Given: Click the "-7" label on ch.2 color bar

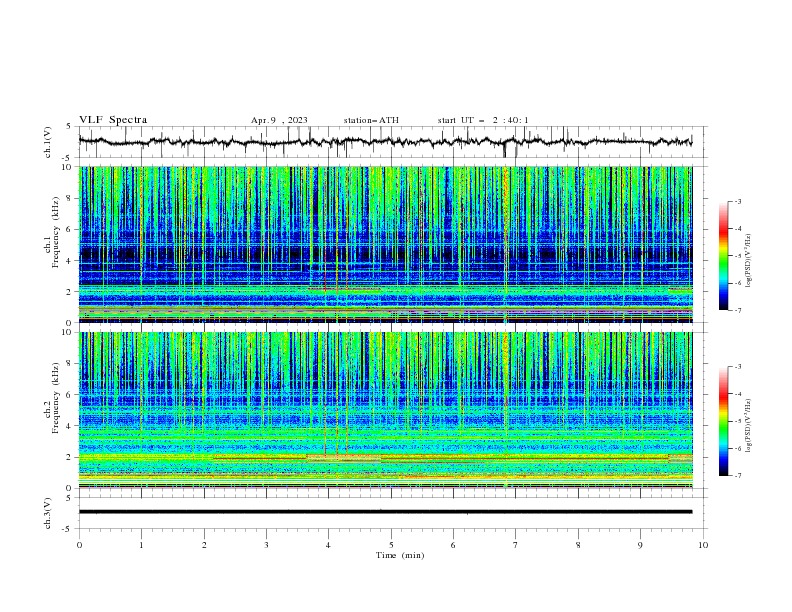Looking at the screenshot, I should 738,475.
